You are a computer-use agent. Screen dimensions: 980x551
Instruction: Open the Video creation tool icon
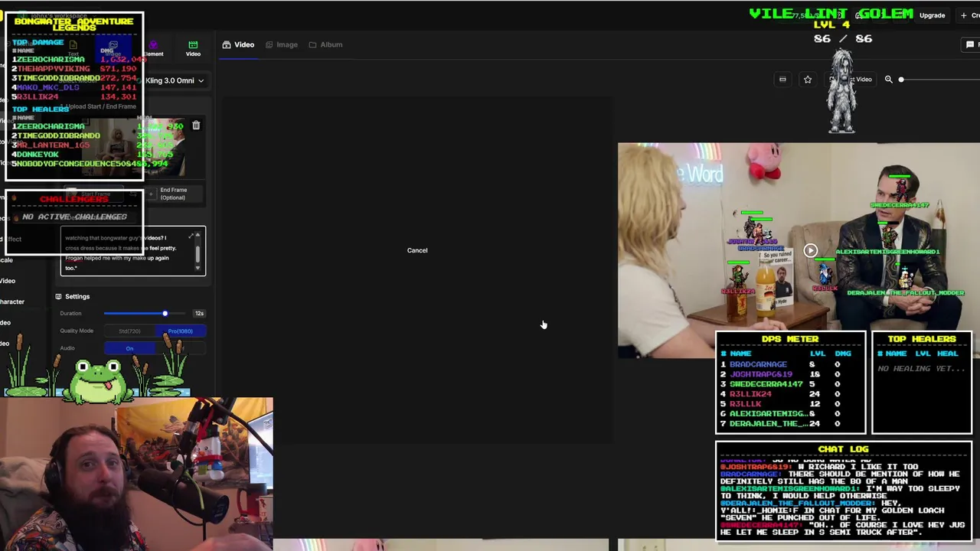coord(193,47)
